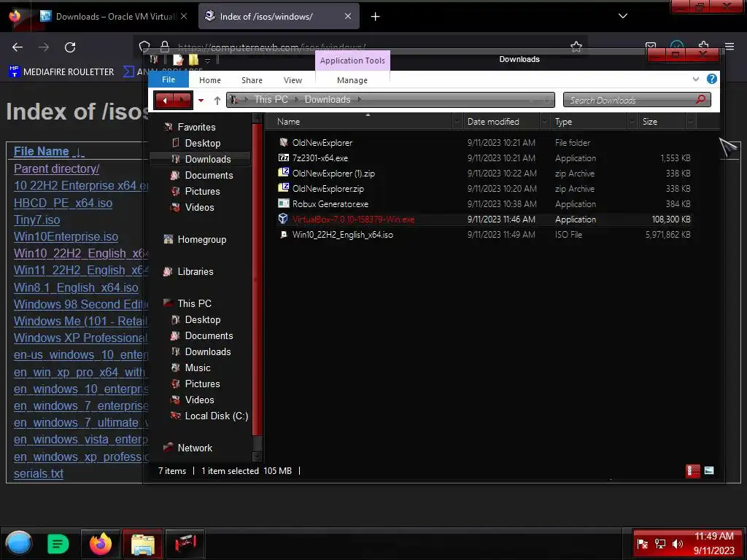Image resolution: width=747 pixels, height=560 pixels.
Task: Open the OldNewExplorer folder icon
Action: pos(284,142)
